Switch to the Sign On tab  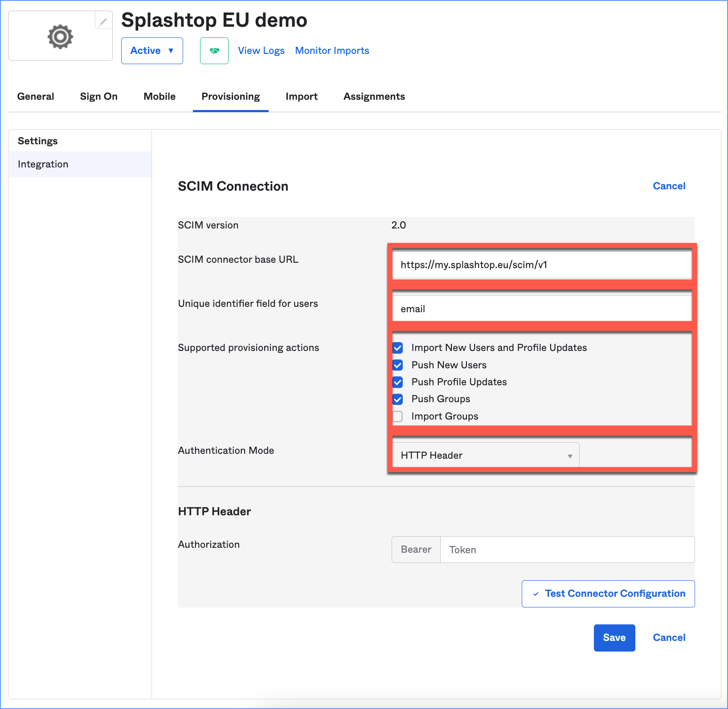point(99,97)
